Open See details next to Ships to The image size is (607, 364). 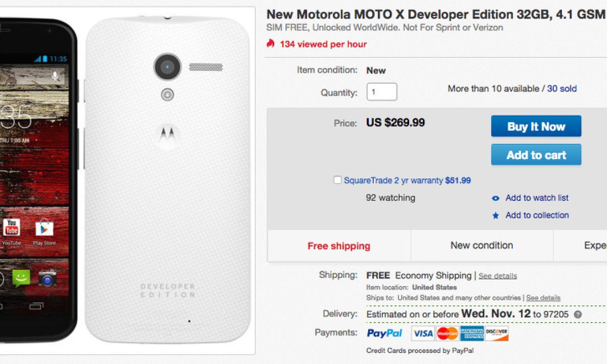tap(543, 298)
